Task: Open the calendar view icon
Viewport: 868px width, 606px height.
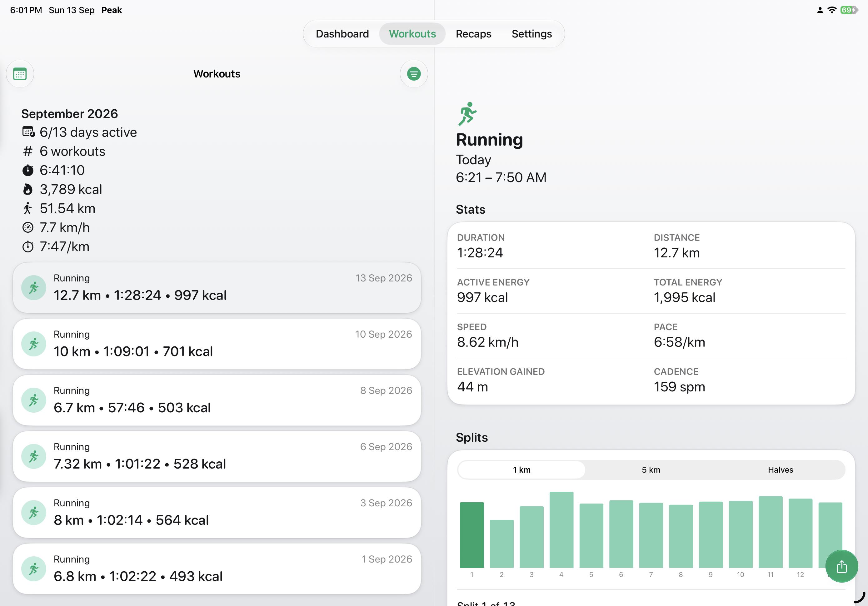Action: (x=20, y=74)
